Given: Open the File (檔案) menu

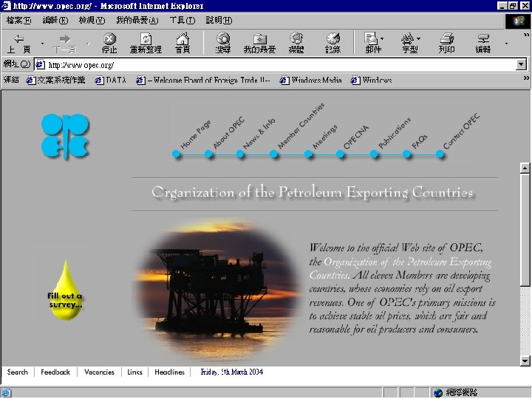Looking at the screenshot, I should click(x=18, y=21).
